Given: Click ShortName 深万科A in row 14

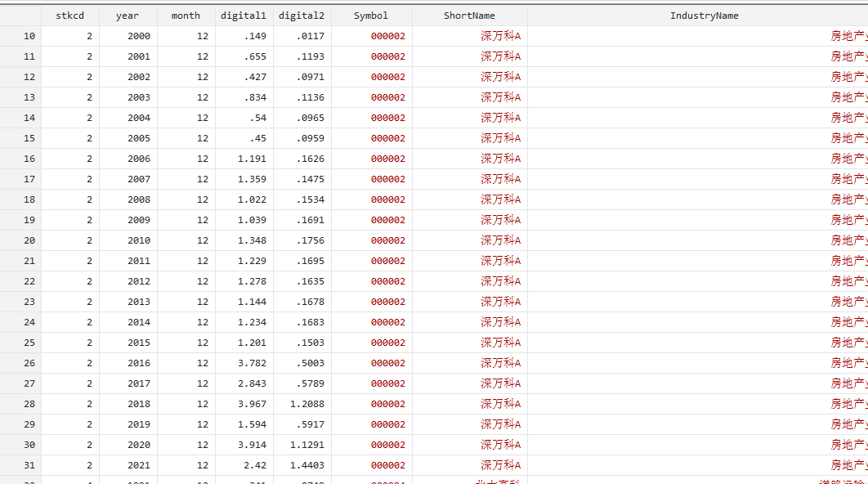Looking at the screenshot, I should 469,118.
